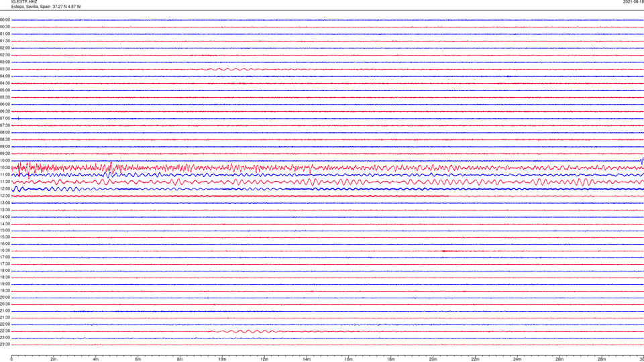Select the 23:30 row label
Viewport: 644px width, 362px height.
pyautogui.click(x=5, y=345)
